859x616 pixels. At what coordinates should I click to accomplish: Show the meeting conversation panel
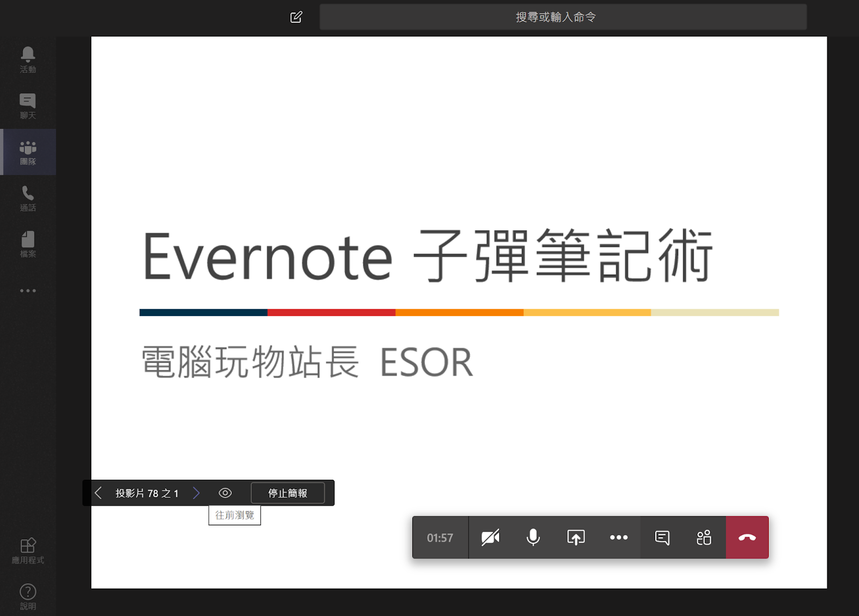tap(662, 537)
